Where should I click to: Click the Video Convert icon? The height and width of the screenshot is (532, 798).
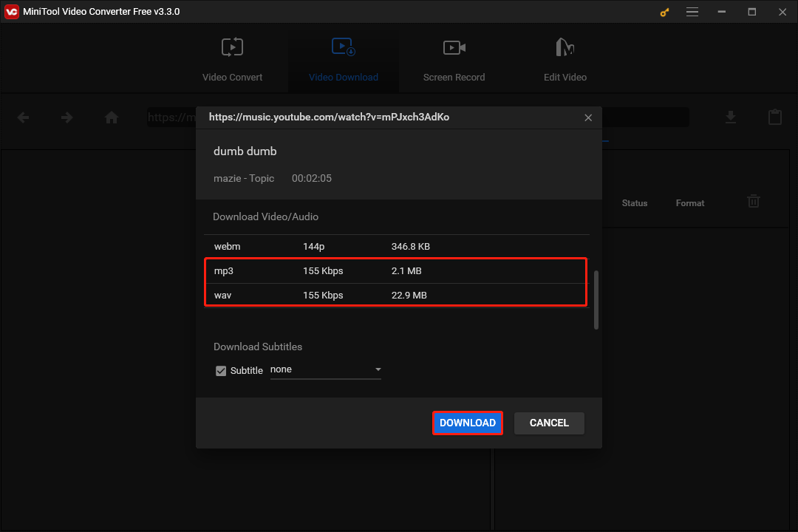click(232, 47)
